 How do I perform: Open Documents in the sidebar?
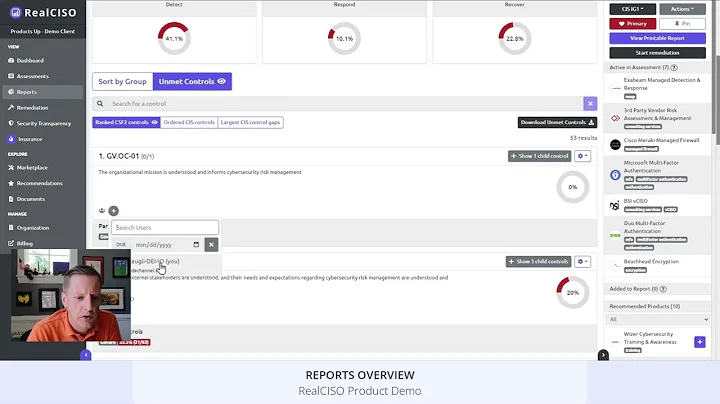31,199
